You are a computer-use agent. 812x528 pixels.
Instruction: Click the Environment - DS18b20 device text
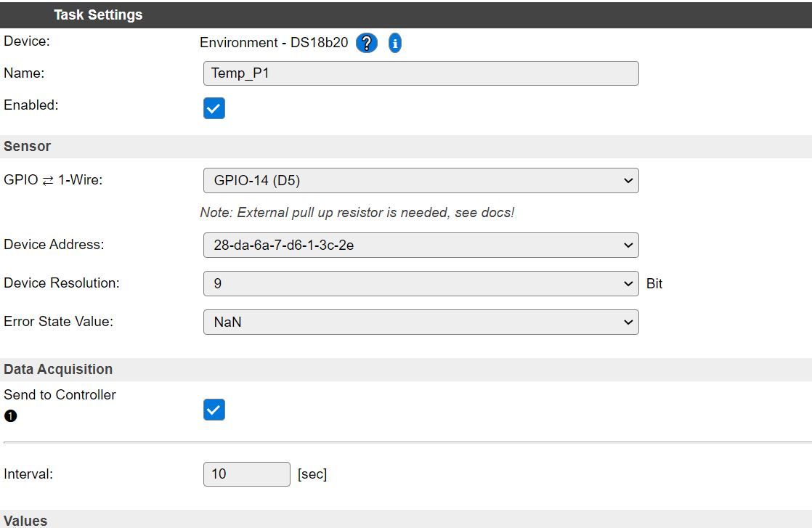[274, 43]
